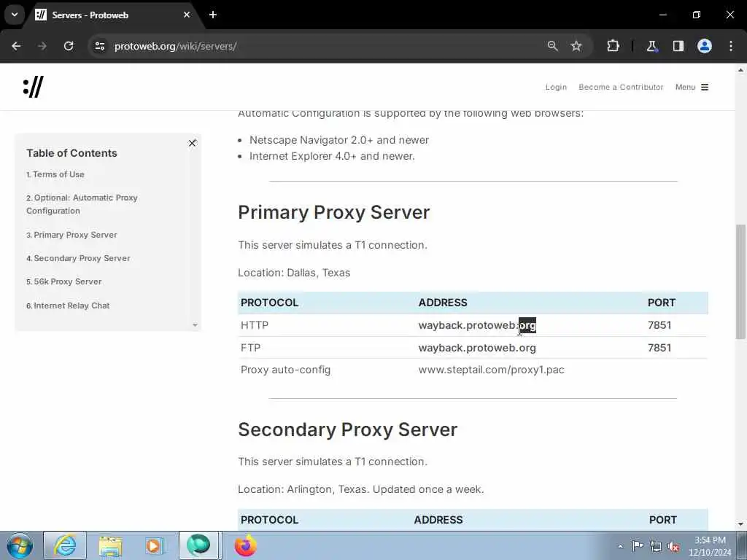This screenshot has width=747, height=560.
Task: Click the Protoweb logo
Action: tap(34, 87)
